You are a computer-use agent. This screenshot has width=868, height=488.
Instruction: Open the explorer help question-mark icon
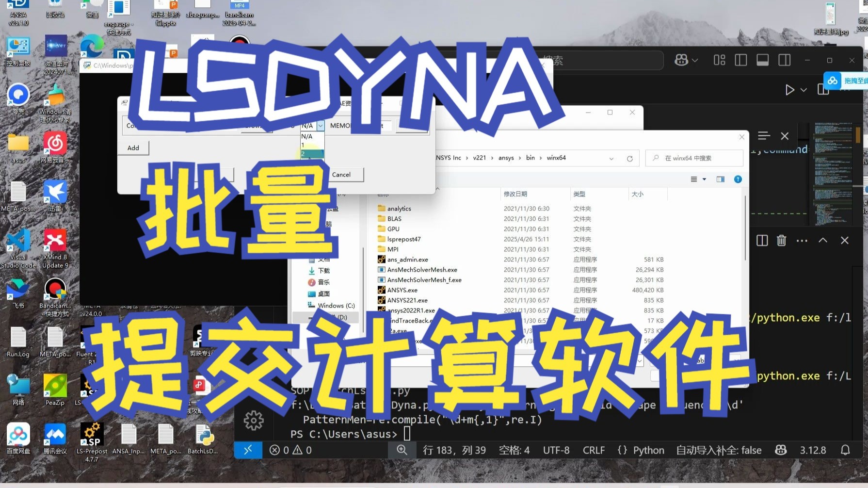(738, 179)
